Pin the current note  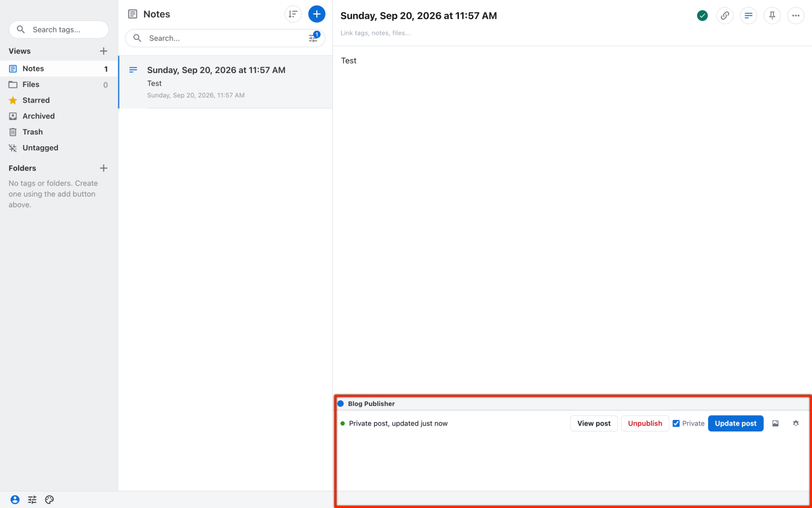point(772,16)
